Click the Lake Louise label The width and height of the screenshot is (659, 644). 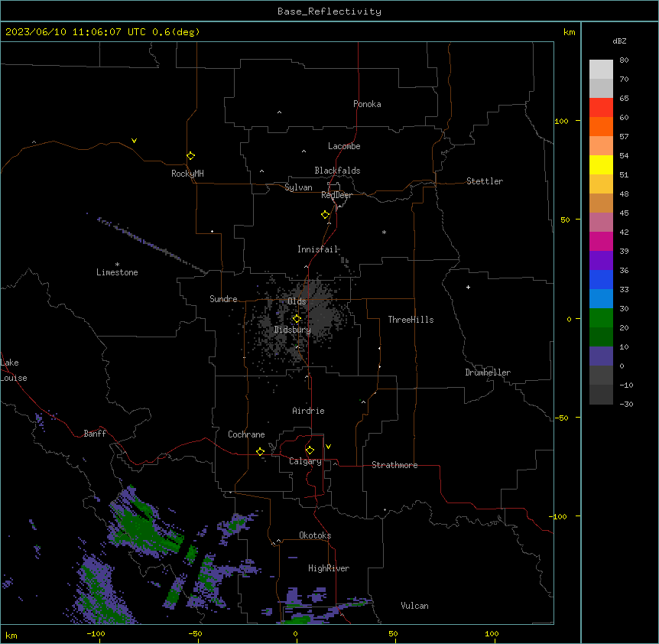coord(14,370)
